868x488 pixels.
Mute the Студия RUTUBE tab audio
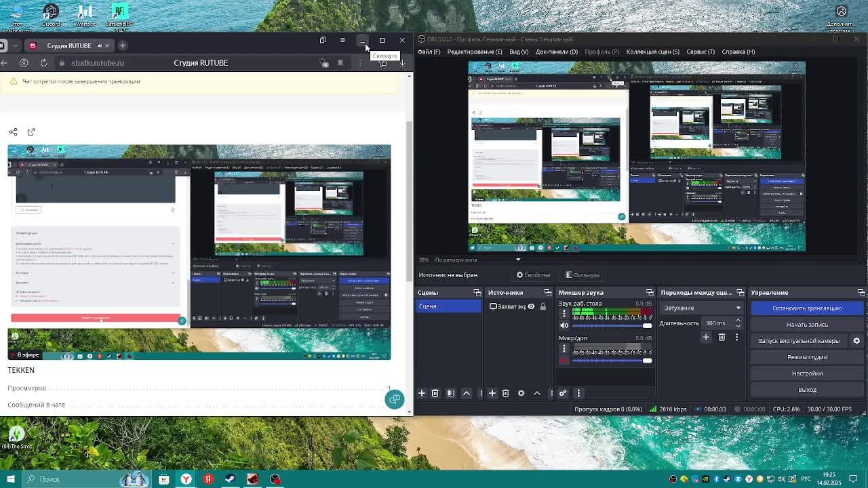tap(99, 45)
